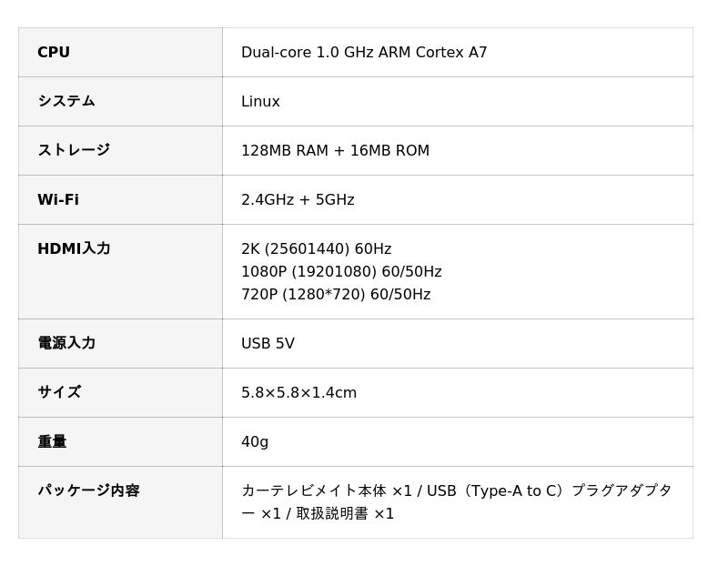Click the 2K 60Hz resolution line

[x=316, y=249]
